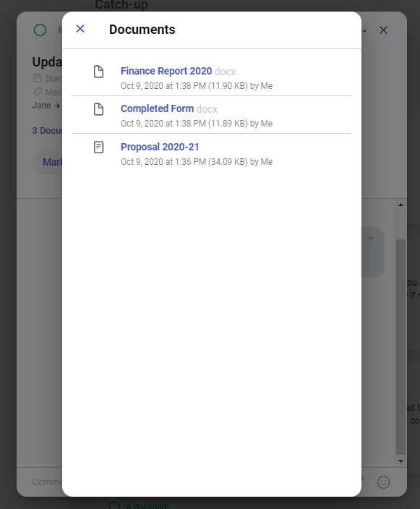Image resolution: width=420 pixels, height=509 pixels.
Task: Click the Mark button on the task
Action: coord(48,162)
